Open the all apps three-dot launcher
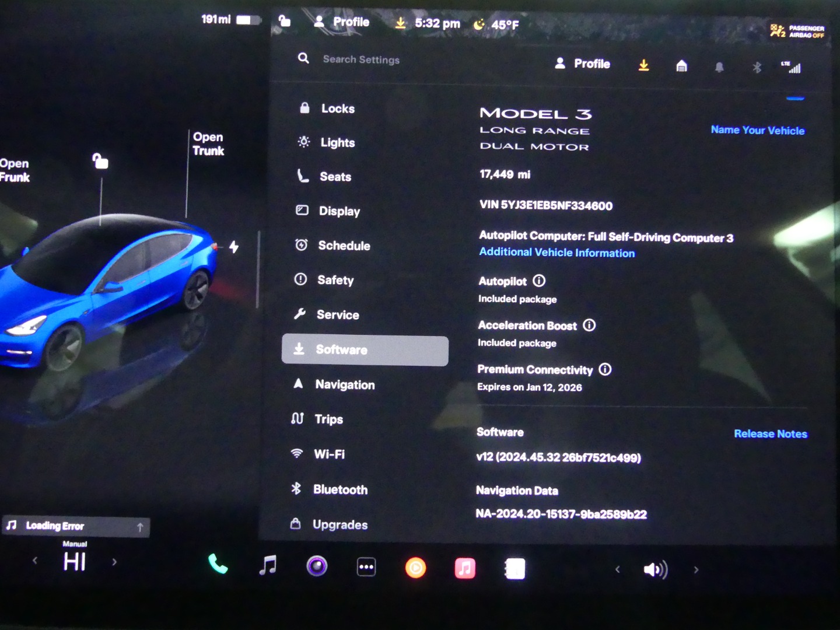This screenshot has height=630, width=840. pos(366,567)
